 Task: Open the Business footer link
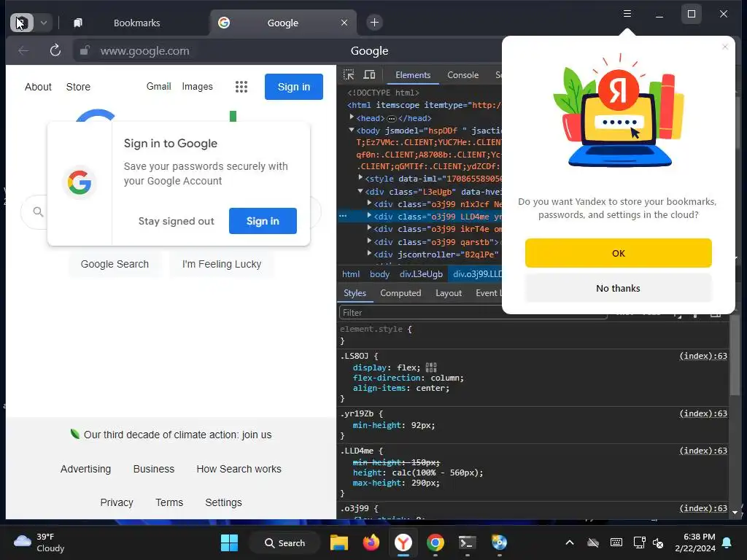coord(154,469)
